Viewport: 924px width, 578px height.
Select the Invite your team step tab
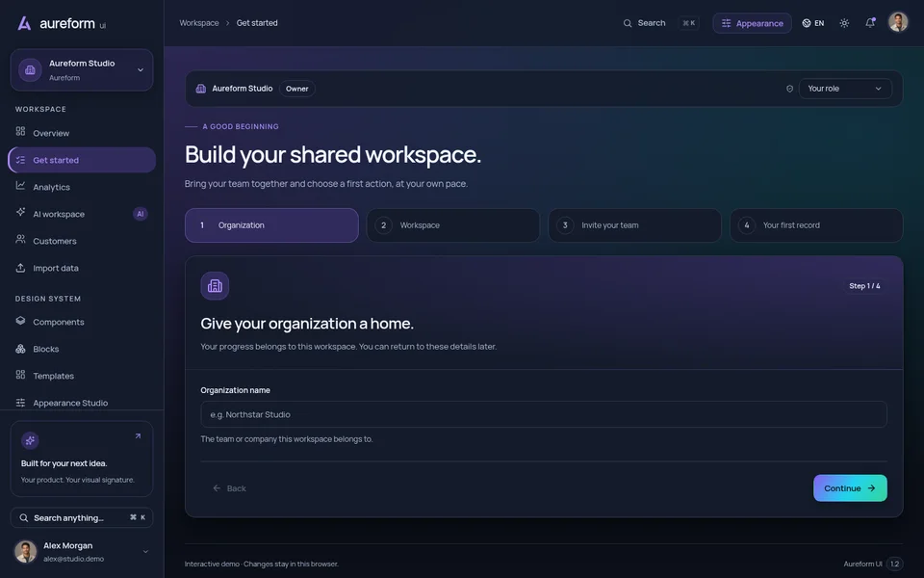tap(634, 225)
